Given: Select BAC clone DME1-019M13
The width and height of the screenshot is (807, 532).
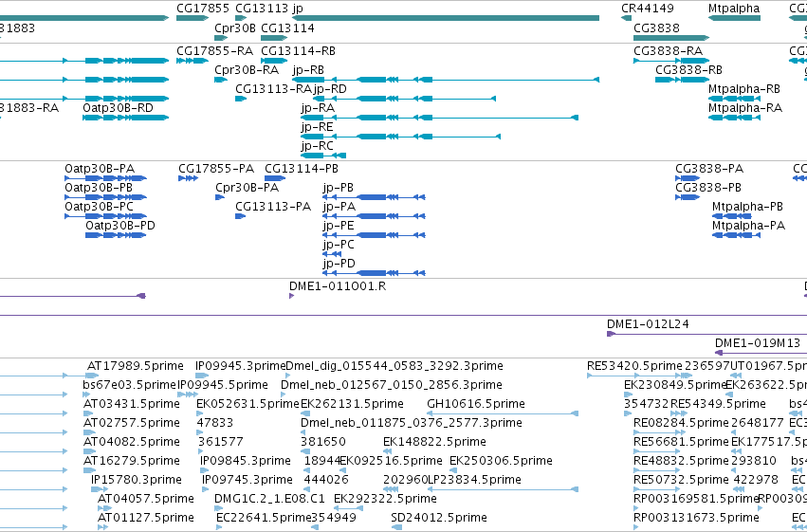Looking at the screenshot, I should coord(758,343).
